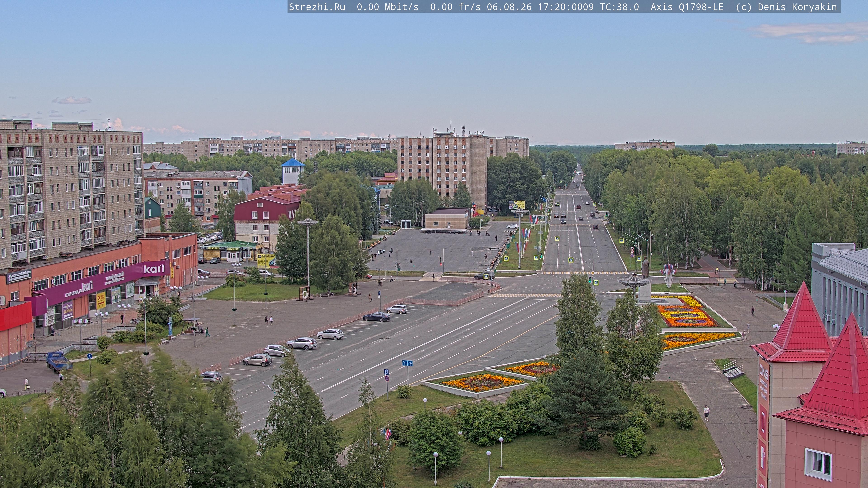
Task: Click the "17:20:0009" time stamp
Action: tap(566, 7)
